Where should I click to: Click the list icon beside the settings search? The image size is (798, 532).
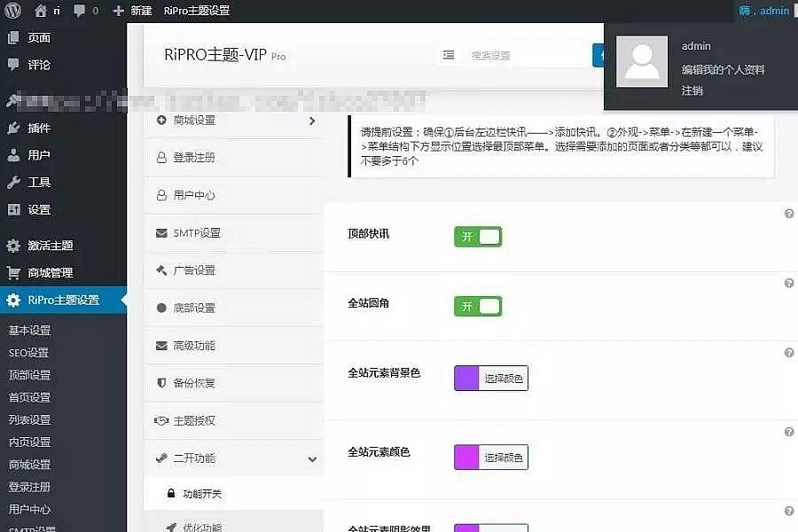(449, 55)
